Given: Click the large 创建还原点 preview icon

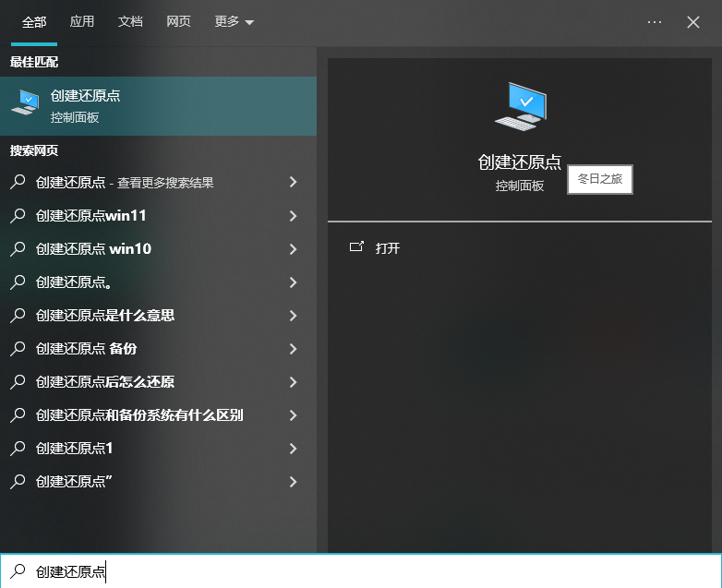Looking at the screenshot, I should (521, 106).
